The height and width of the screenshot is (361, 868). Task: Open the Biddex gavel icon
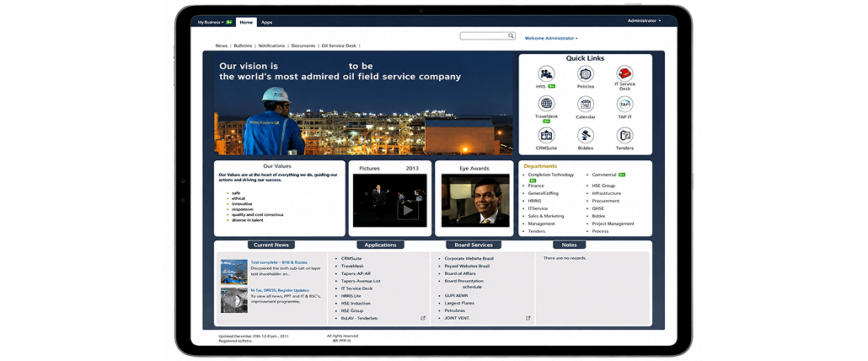click(586, 135)
